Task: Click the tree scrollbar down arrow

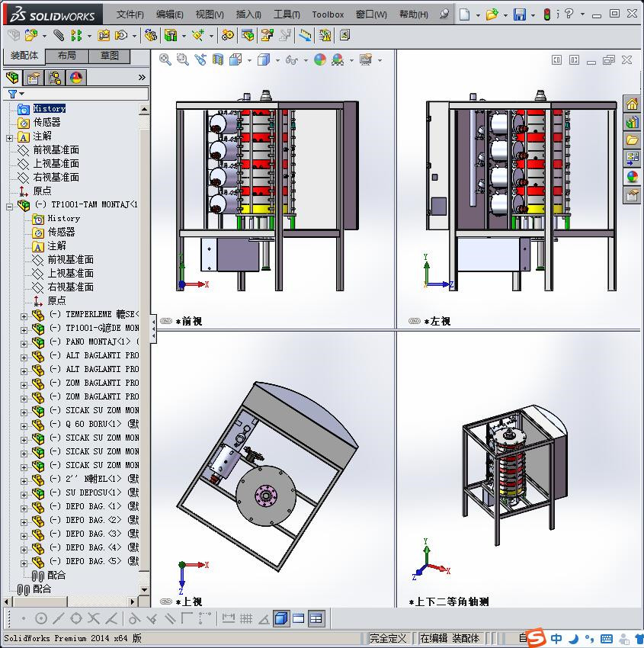Action: 144,590
